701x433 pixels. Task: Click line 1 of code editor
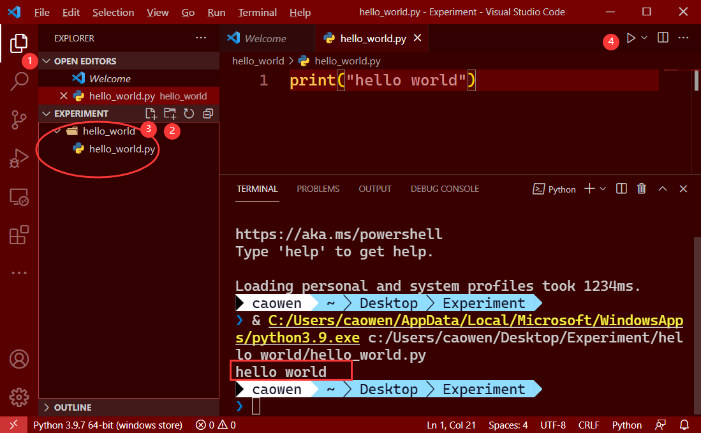tap(474, 80)
